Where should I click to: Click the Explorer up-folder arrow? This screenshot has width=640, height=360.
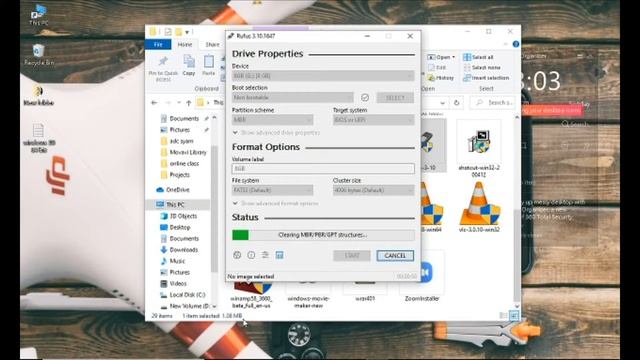(x=189, y=103)
